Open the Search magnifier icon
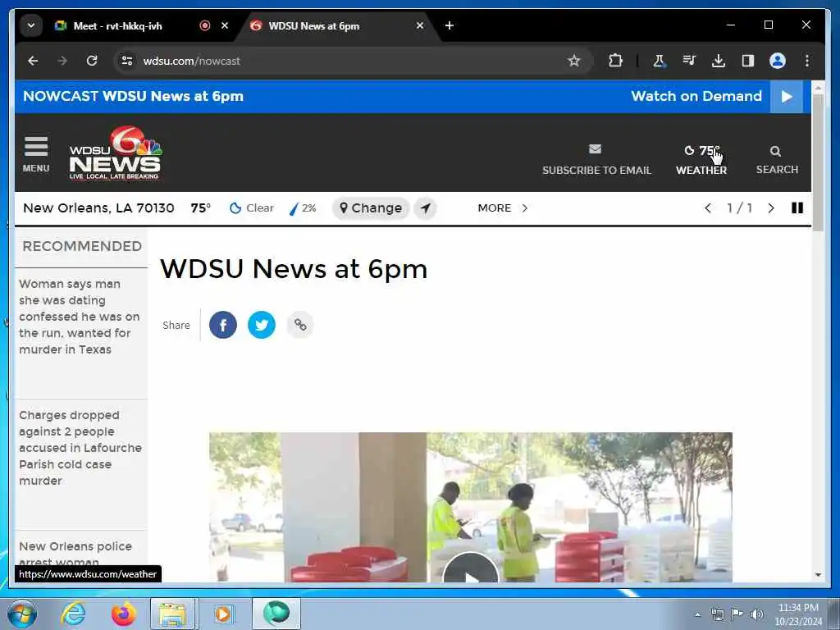Image resolution: width=840 pixels, height=630 pixels. pos(775,151)
